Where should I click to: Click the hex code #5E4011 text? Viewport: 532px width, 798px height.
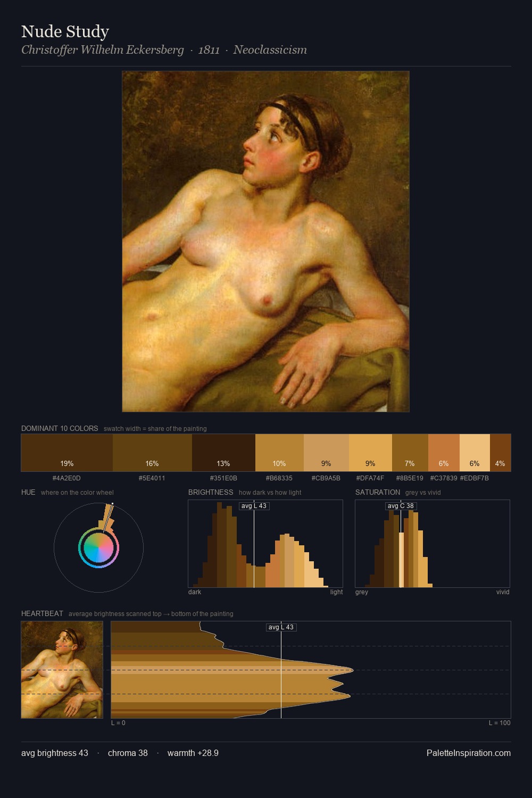pos(152,478)
